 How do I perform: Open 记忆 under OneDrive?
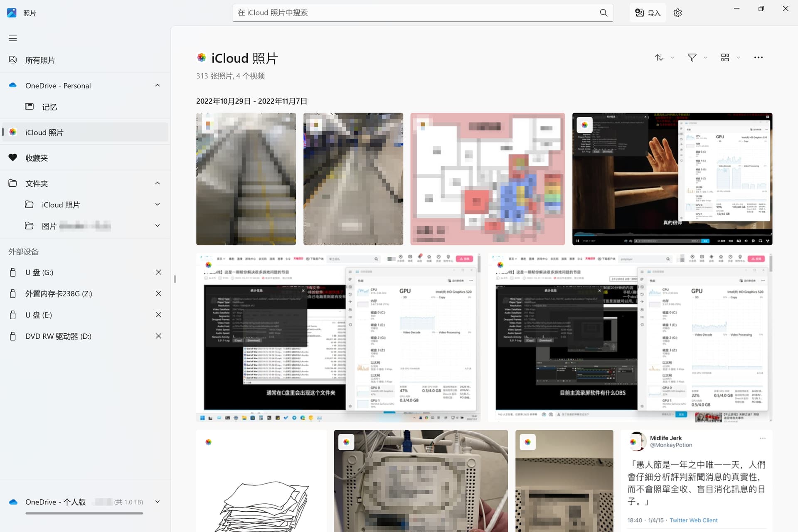[x=49, y=107]
